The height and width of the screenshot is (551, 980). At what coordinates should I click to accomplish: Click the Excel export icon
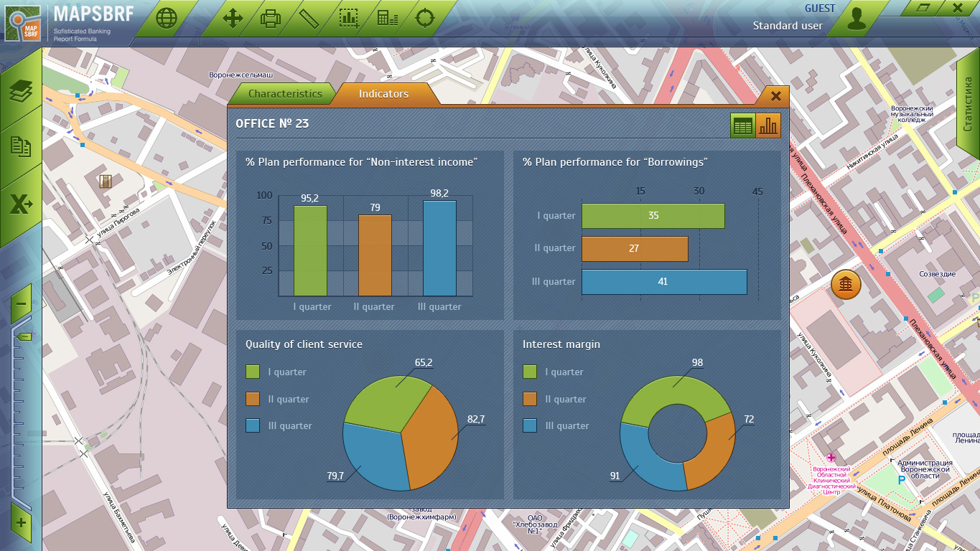(x=21, y=205)
